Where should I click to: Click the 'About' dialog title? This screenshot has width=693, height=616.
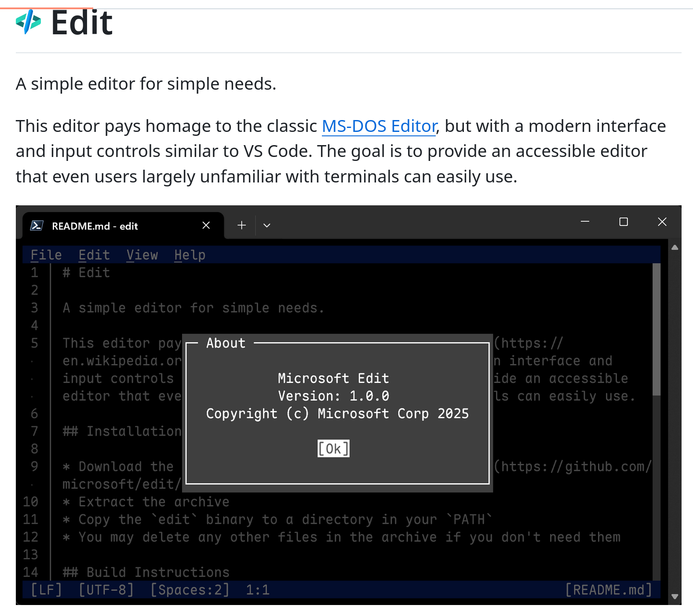pos(226,343)
